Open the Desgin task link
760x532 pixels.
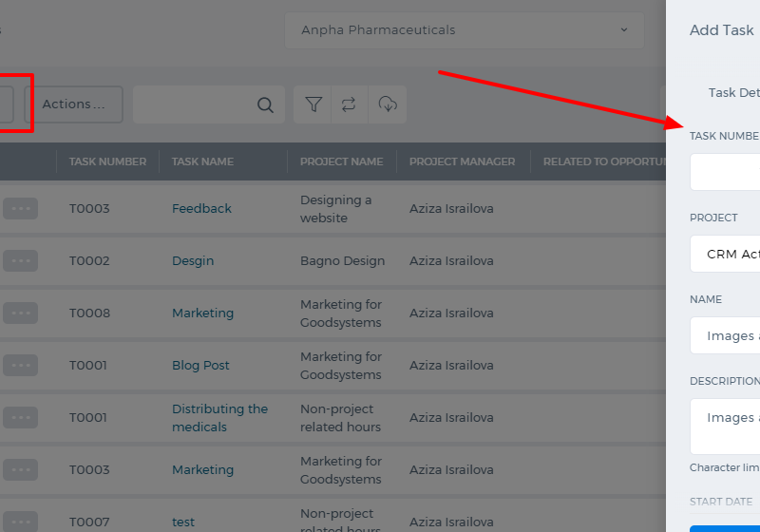coord(193,260)
